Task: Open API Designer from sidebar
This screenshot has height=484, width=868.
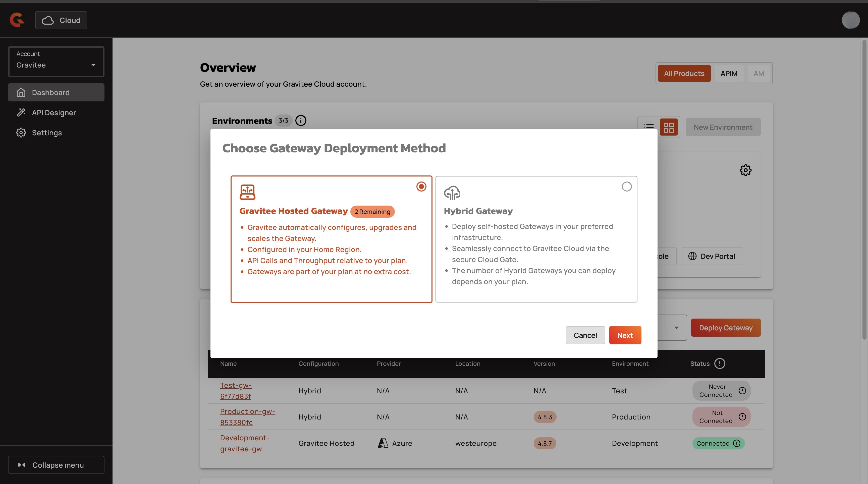Action: click(x=53, y=112)
